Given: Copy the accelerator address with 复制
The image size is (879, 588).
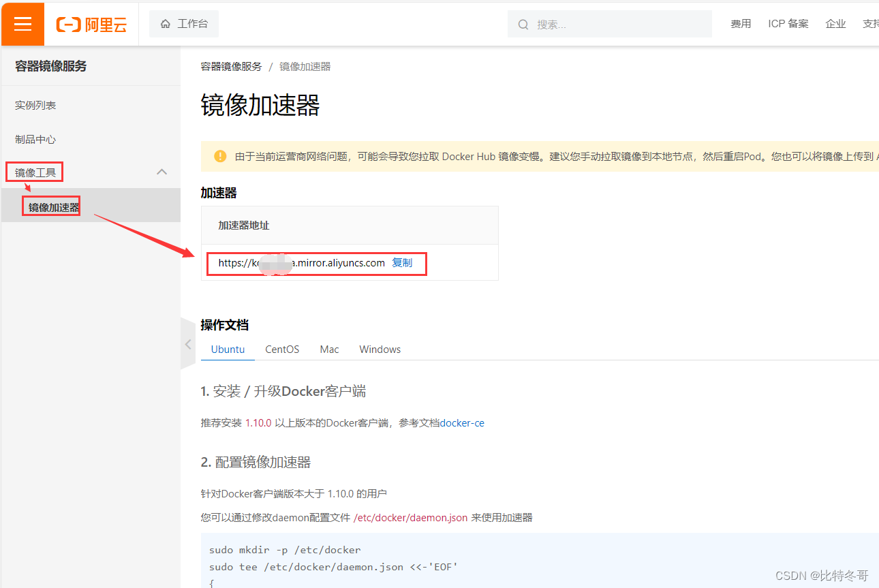Looking at the screenshot, I should tap(402, 263).
